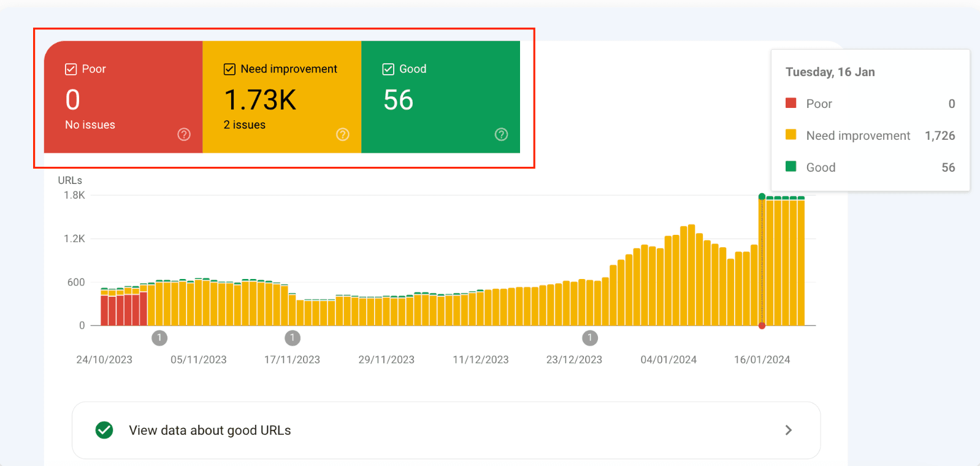Open annotation marker near 05/11/2023
The image size is (980, 466).
tap(159, 338)
